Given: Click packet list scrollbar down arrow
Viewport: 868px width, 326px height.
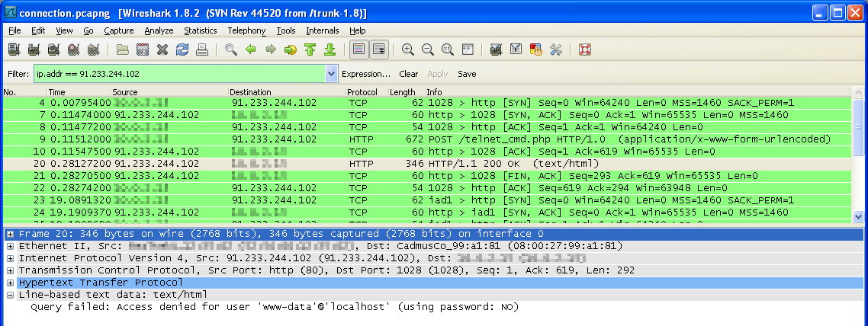Looking at the screenshot, I should pos(859,216).
